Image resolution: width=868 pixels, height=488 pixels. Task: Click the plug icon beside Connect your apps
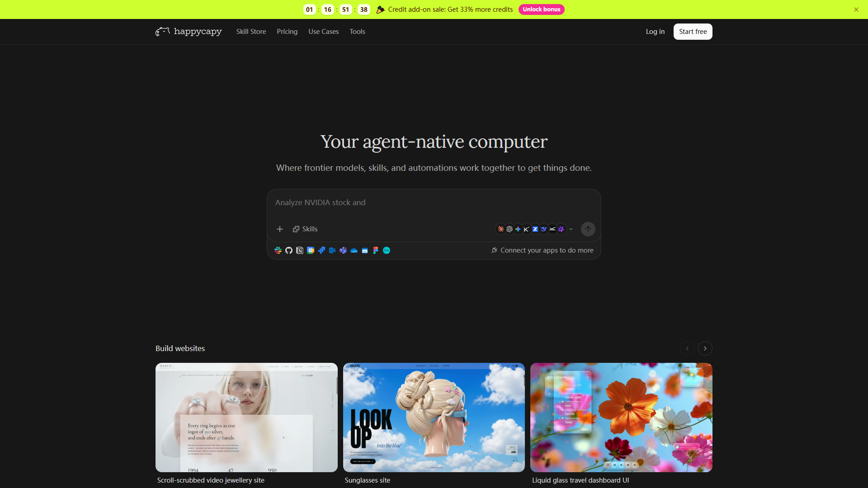pyautogui.click(x=495, y=250)
